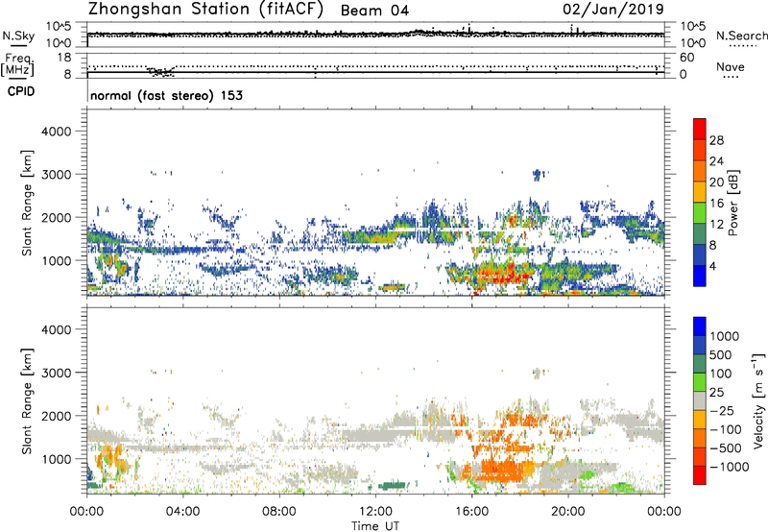Click the date '02/Jan/2019'
The image size is (768, 532).
(613, 9)
